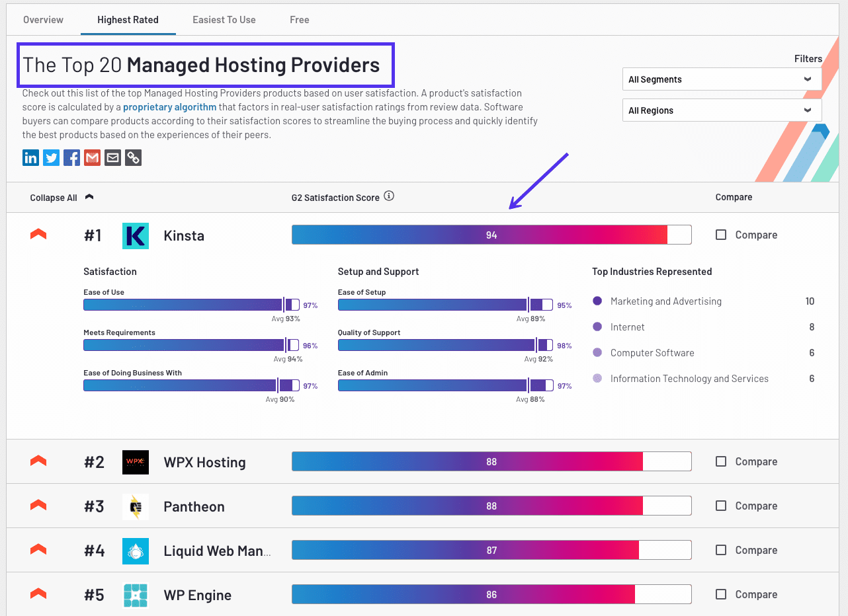Screen dimensions: 848x616
Task: Share via Gmail icon
Action: tap(92, 157)
